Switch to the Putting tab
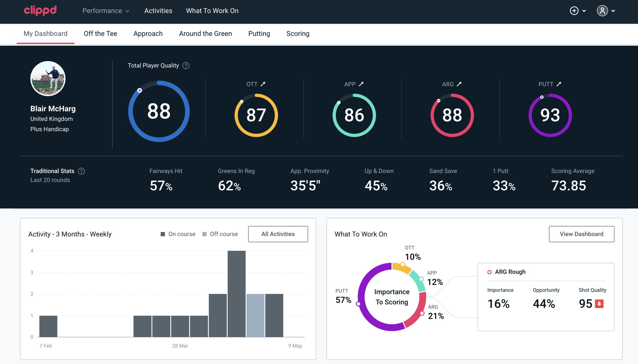The image size is (638, 364). point(259,34)
